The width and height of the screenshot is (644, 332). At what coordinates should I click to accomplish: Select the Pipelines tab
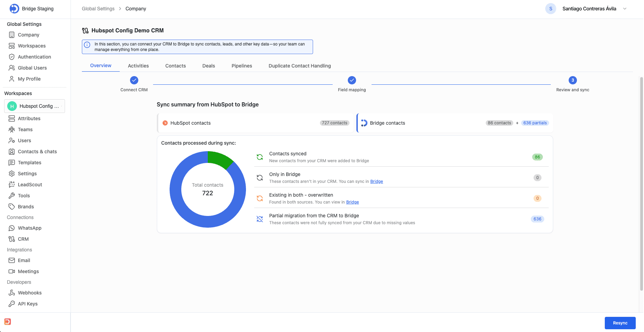pos(242,66)
